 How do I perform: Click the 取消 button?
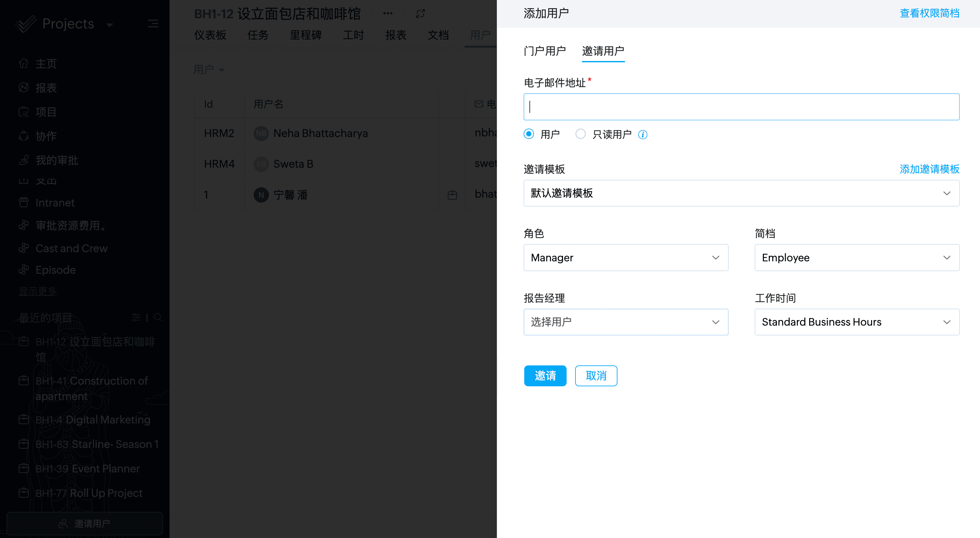tap(596, 376)
